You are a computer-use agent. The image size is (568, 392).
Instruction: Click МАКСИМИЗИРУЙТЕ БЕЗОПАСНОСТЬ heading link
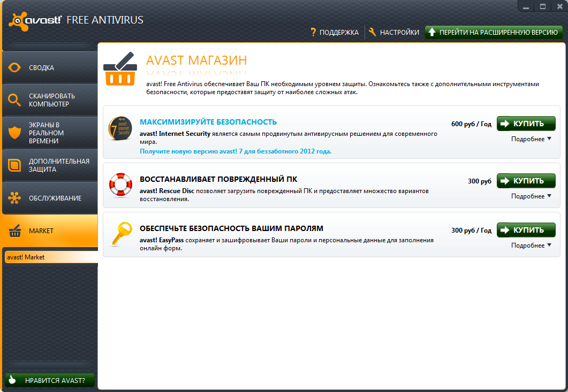(208, 122)
